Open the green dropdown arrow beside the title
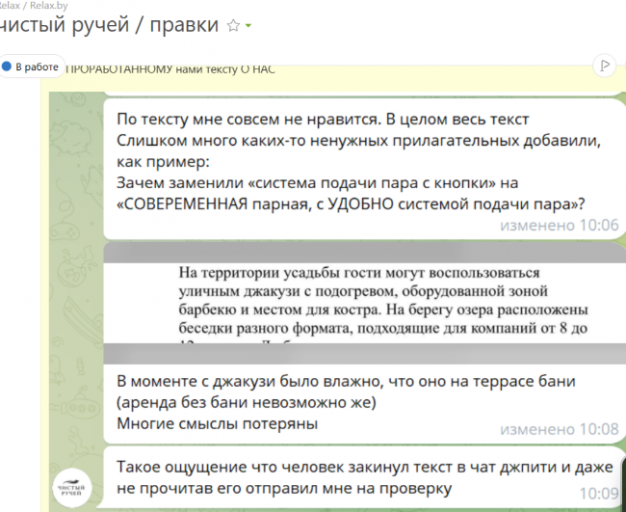 coord(248,26)
